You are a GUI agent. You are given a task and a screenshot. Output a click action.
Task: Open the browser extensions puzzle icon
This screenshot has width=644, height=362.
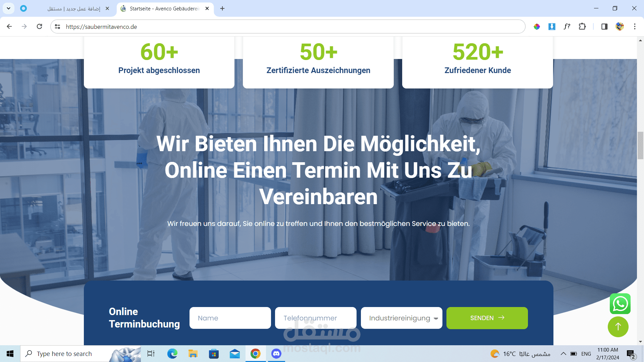click(x=582, y=26)
